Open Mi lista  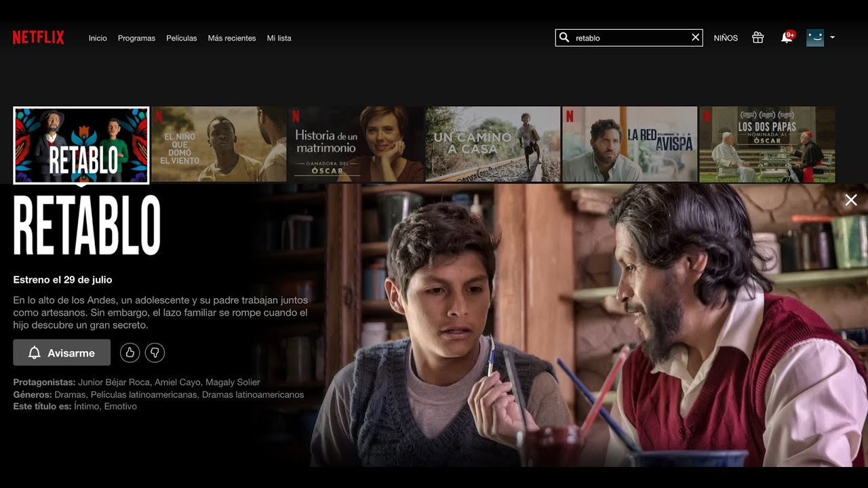[279, 39]
